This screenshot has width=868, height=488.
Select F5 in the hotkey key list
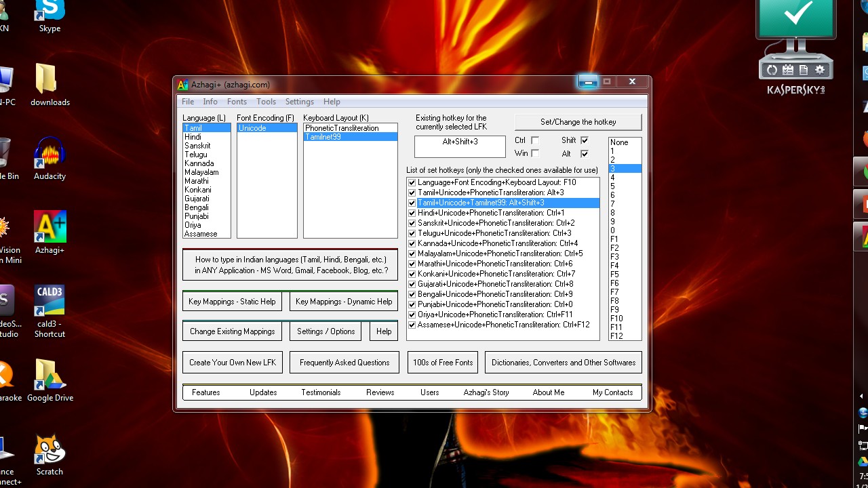(614, 274)
